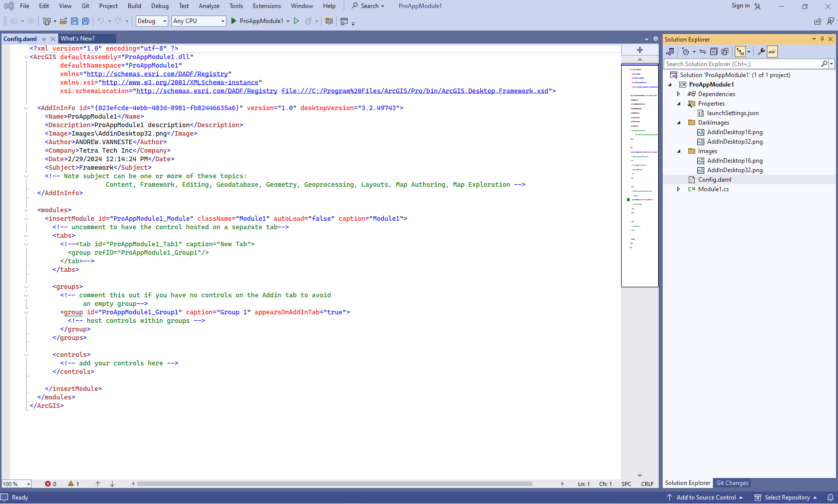838x504 pixels.
Task: Click the editor tab settings gear icon
Action: (655, 39)
